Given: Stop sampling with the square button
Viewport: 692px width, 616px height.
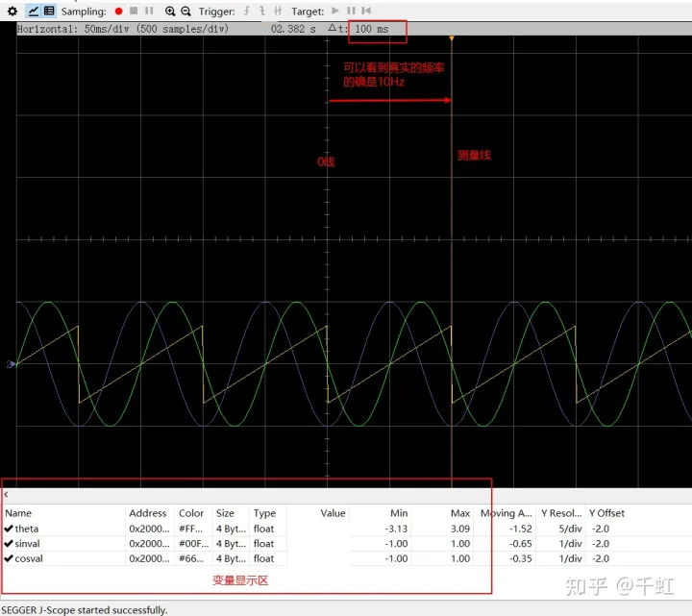Looking at the screenshot, I should point(134,11).
